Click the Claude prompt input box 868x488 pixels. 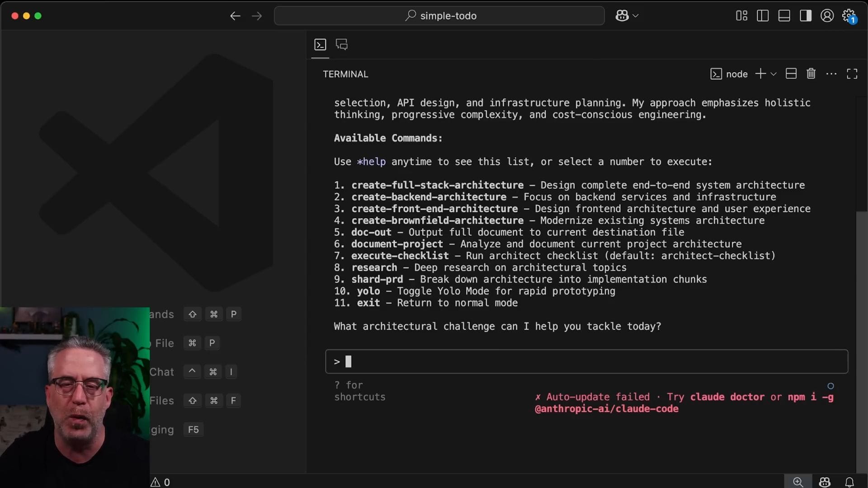pos(586,361)
